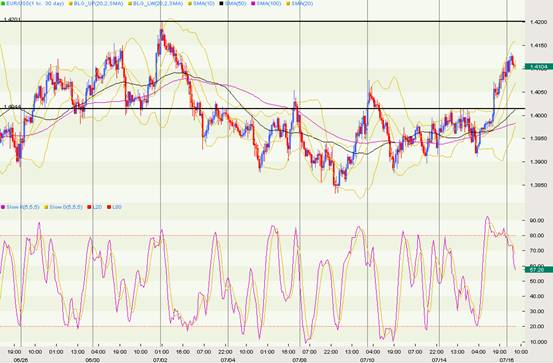The height and width of the screenshot is (363, 553).
Task: Click the 50.00 stochastic axis label
Action: (537, 281)
